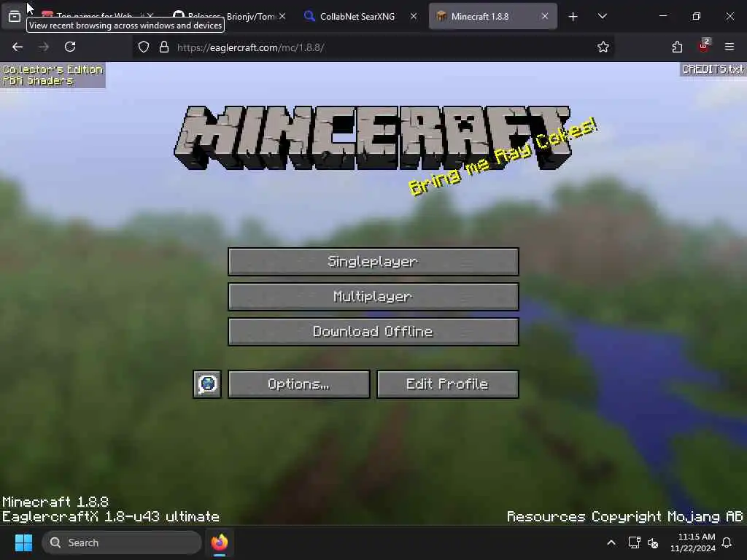Open the clock showing 11:15 AM
The height and width of the screenshot is (560, 747).
point(693,542)
